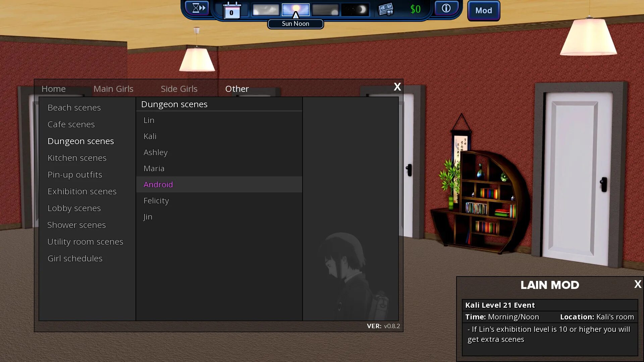Open the Home tab
The image size is (644, 362).
click(x=54, y=89)
